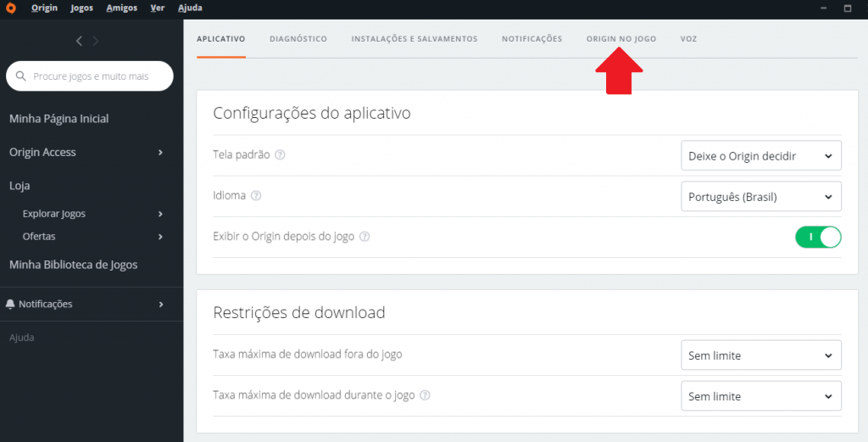This screenshot has width=868, height=442.
Task: Switch to the Voz tab
Action: (x=688, y=39)
